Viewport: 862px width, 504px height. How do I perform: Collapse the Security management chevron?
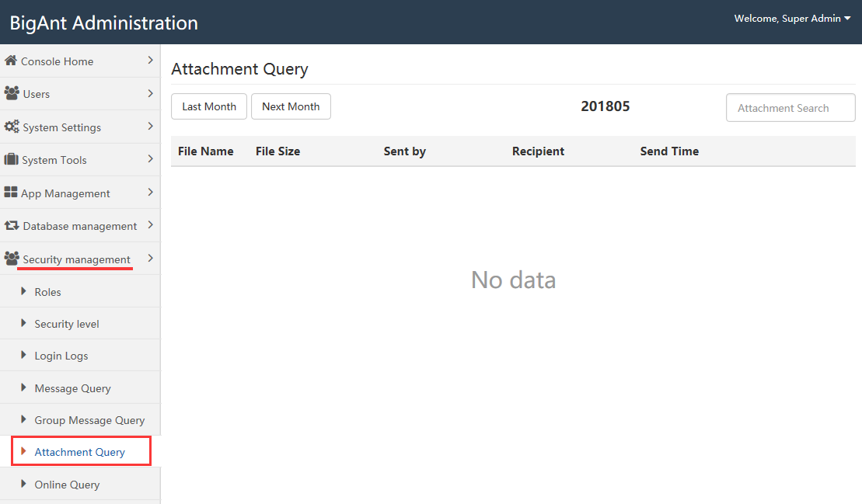[x=150, y=258]
